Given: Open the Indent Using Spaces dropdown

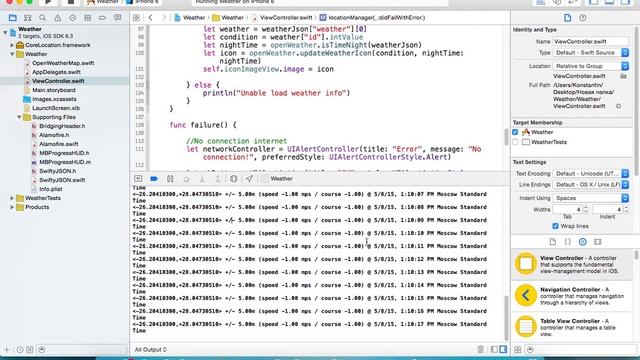Looking at the screenshot, I should [x=591, y=198].
